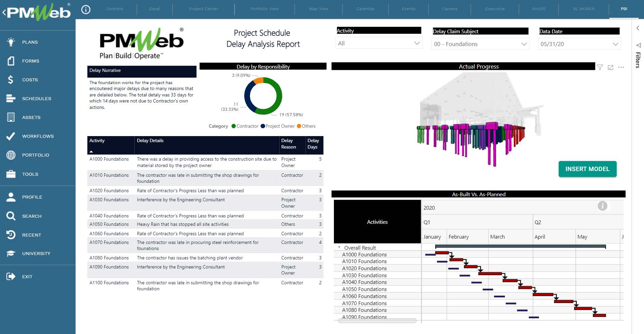Sort table by Activity column arrow
The height and width of the screenshot is (334, 644).
pos(91,152)
